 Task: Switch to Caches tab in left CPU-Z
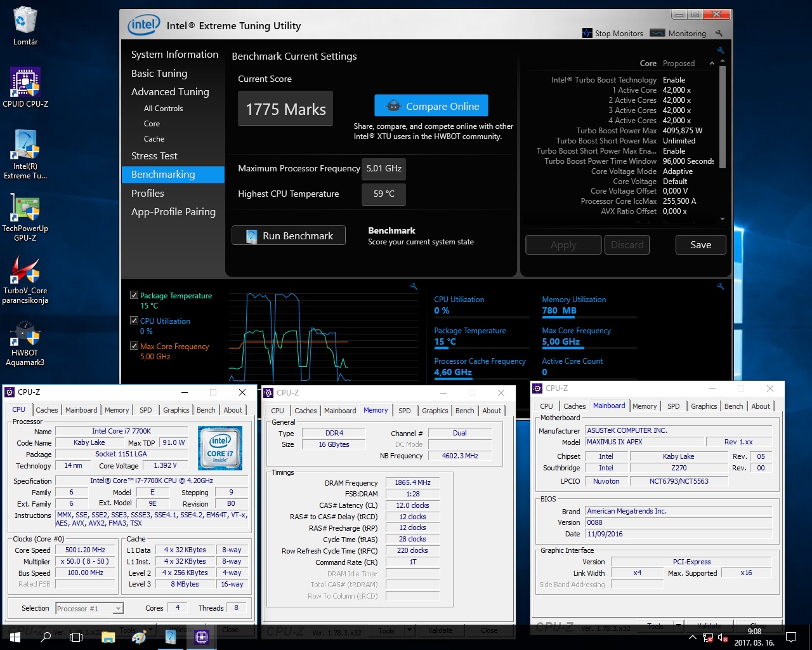pyautogui.click(x=46, y=410)
